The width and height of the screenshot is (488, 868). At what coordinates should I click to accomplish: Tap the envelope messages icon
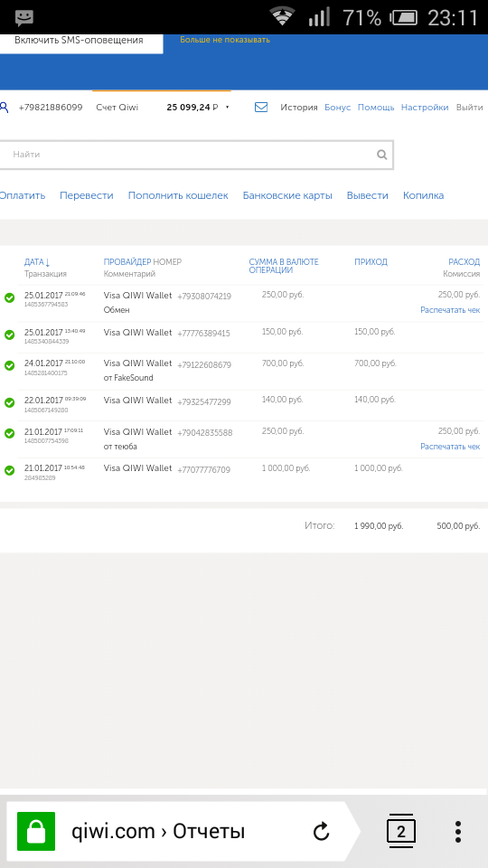261,108
